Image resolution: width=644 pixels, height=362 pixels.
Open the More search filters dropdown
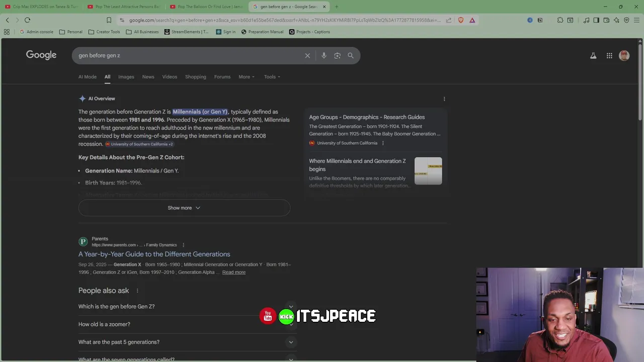tap(247, 77)
